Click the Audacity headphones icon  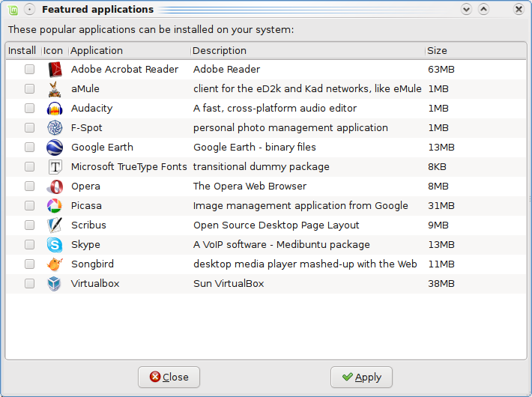click(x=55, y=109)
